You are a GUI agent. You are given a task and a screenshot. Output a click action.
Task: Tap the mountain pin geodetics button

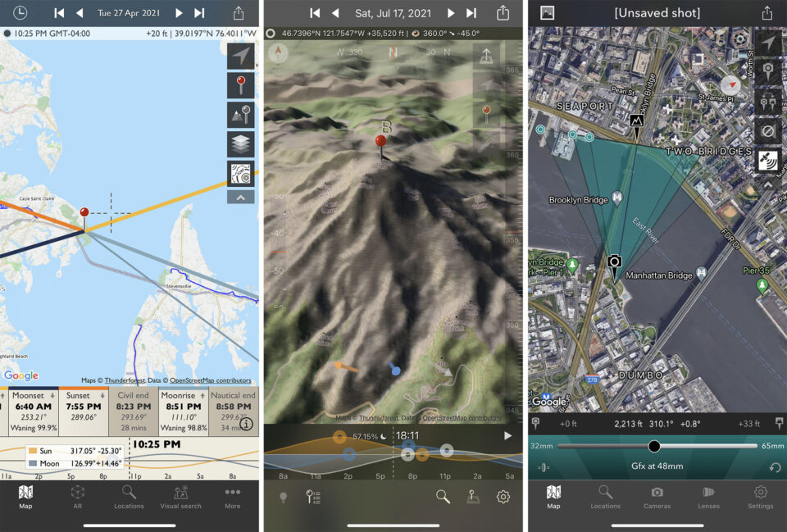(240, 115)
